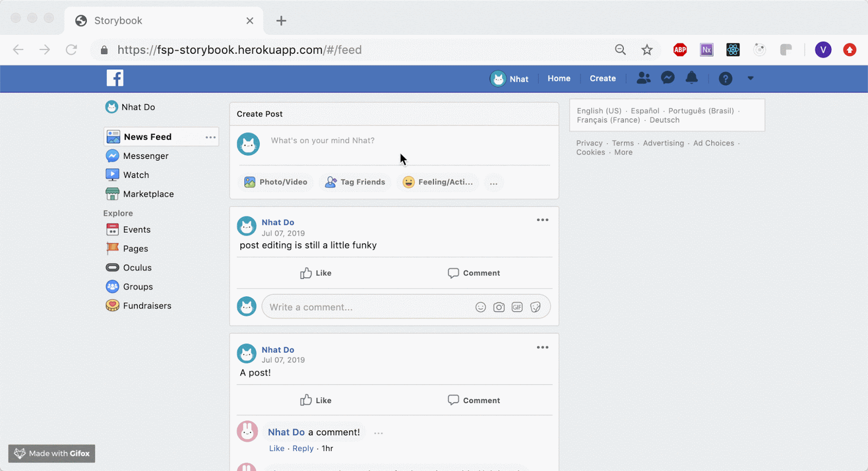Open friend requests icon in header

pos(643,78)
